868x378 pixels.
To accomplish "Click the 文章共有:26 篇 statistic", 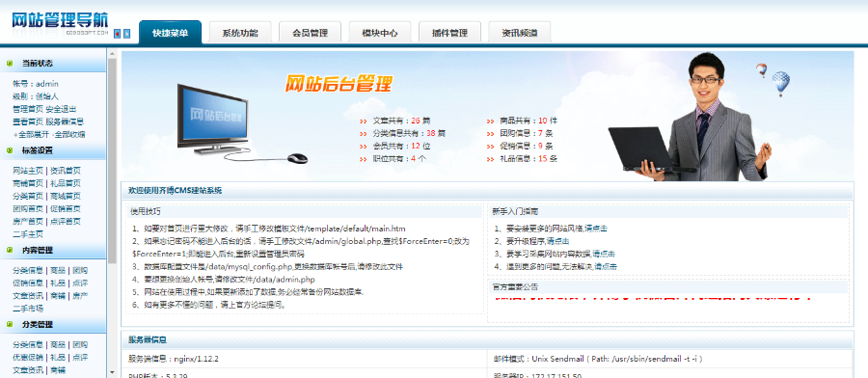I will [401, 121].
